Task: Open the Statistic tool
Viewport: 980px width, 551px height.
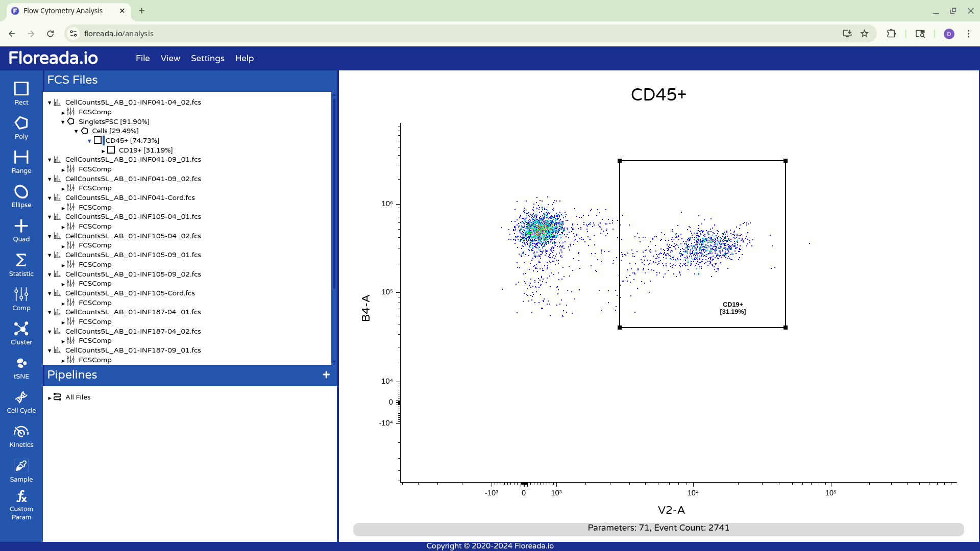Action: click(x=21, y=265)
